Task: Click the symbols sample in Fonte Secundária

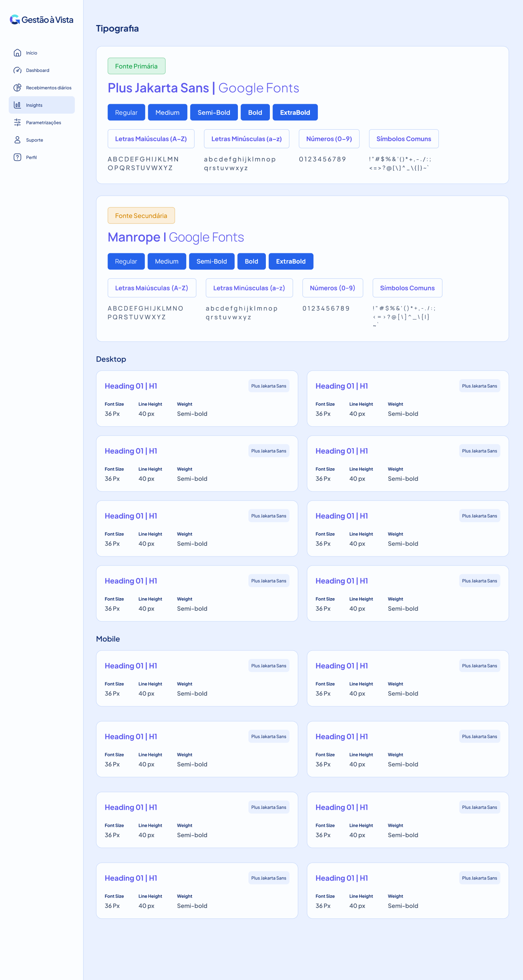Action: pos(404,317)
